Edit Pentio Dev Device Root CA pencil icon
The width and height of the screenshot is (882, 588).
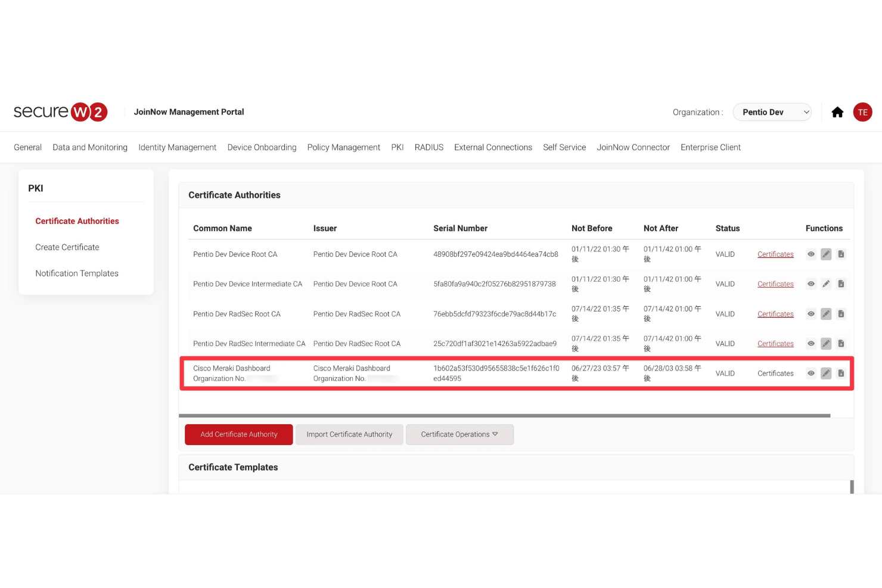coord(826,254)
